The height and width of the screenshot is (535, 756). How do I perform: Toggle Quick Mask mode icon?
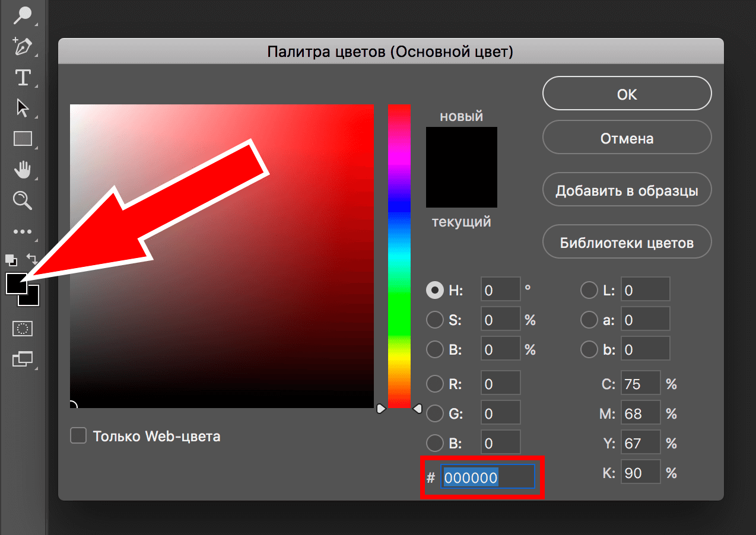tap(23, 328)
